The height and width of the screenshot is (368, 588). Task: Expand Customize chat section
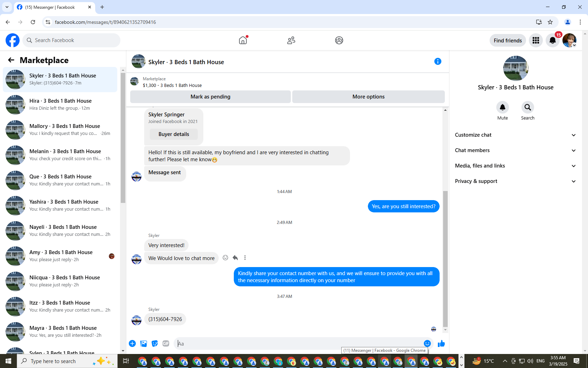515,135
